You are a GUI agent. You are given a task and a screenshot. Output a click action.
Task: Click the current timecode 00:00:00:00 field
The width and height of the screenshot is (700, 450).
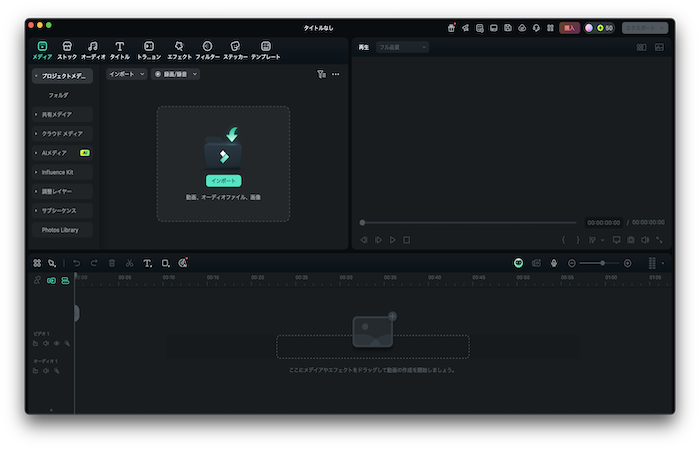click(604, 222)
